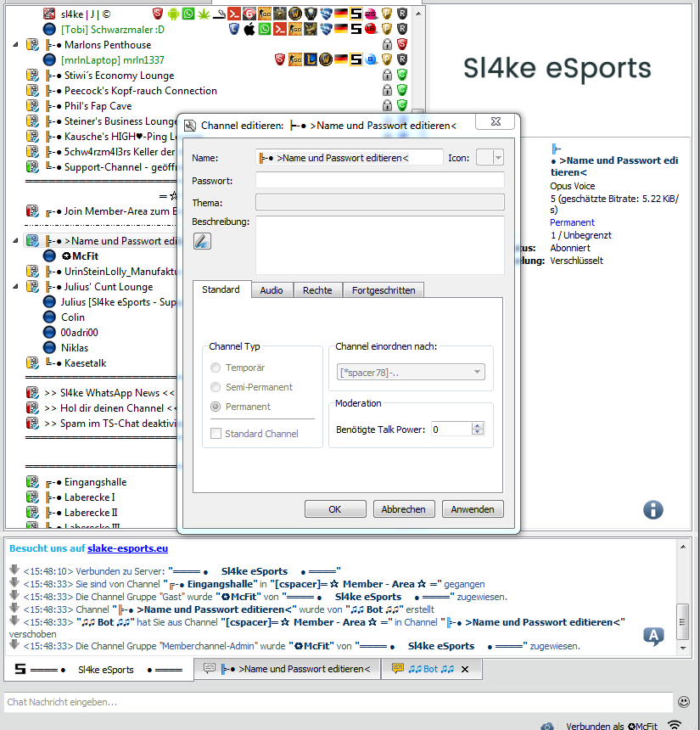Click the red shield on Marlons Penthouse row
700x730 pixels.
click(402, 44)
